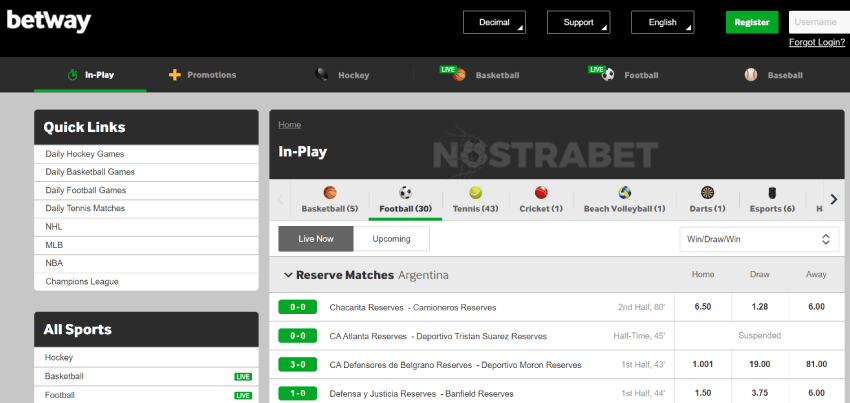Select draw odds 3.75 for Defensa y Justicia match
This screenshot has width=850, height=403.
point(759,393)
